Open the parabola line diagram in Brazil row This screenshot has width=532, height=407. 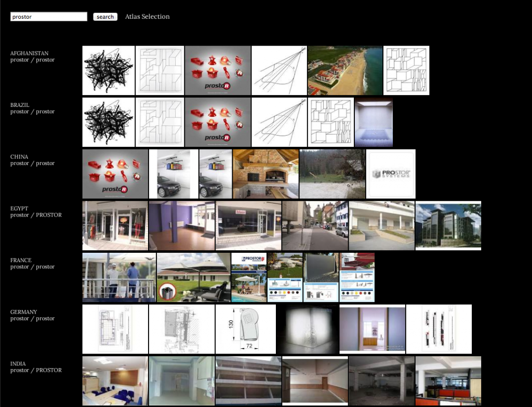(279, 122)
